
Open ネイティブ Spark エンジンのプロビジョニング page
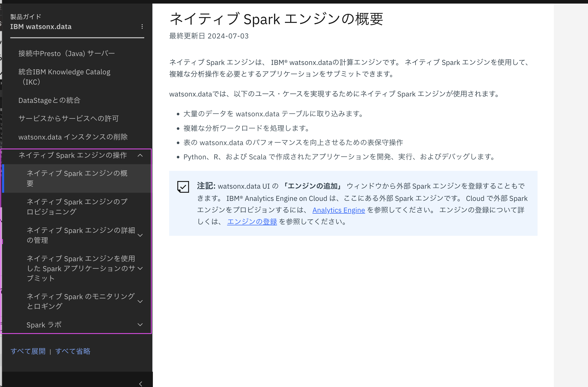[77, 206]
